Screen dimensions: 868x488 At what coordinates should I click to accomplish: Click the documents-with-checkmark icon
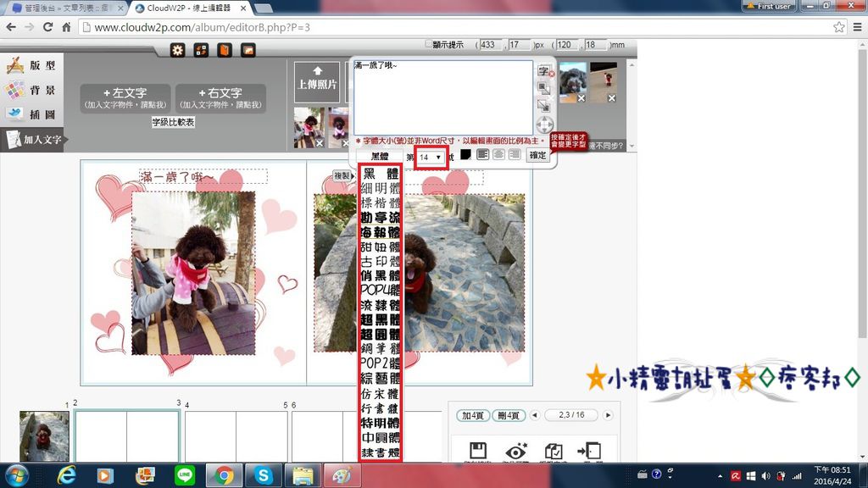[x=553, y=451]
